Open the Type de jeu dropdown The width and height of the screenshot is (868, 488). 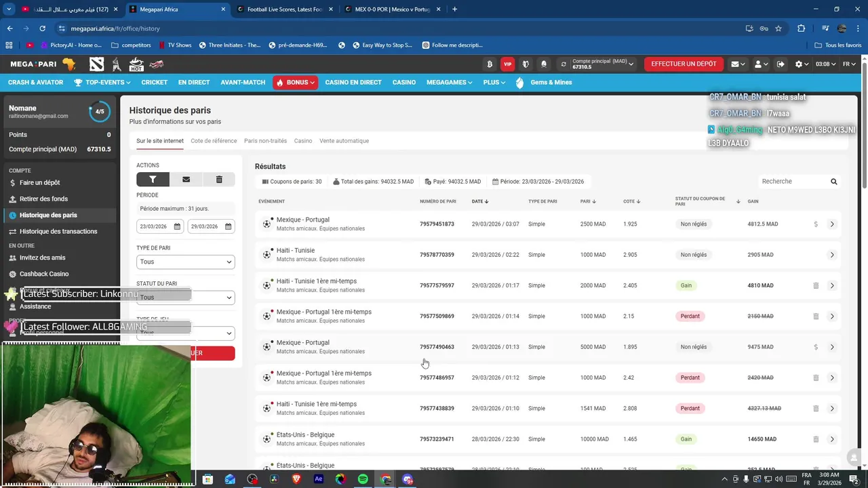point(185,333)
